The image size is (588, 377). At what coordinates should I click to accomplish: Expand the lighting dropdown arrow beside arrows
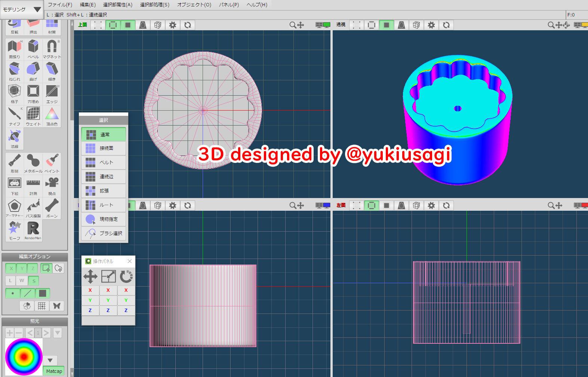(x=58, y=333)
